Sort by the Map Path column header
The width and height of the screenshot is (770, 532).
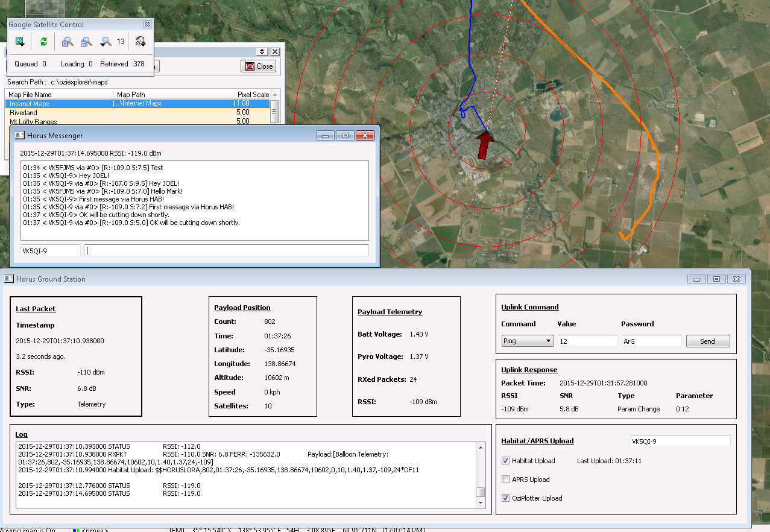[x=174, y=95]
